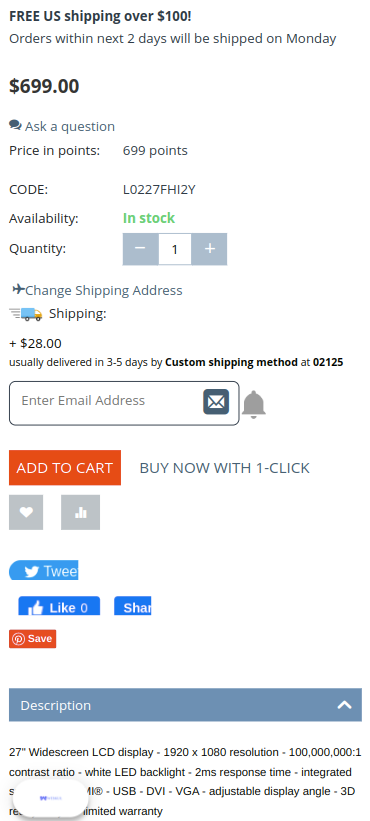The image size is (370, 821).
Task: Open the Change Shipping Address link
Action: 104,290
